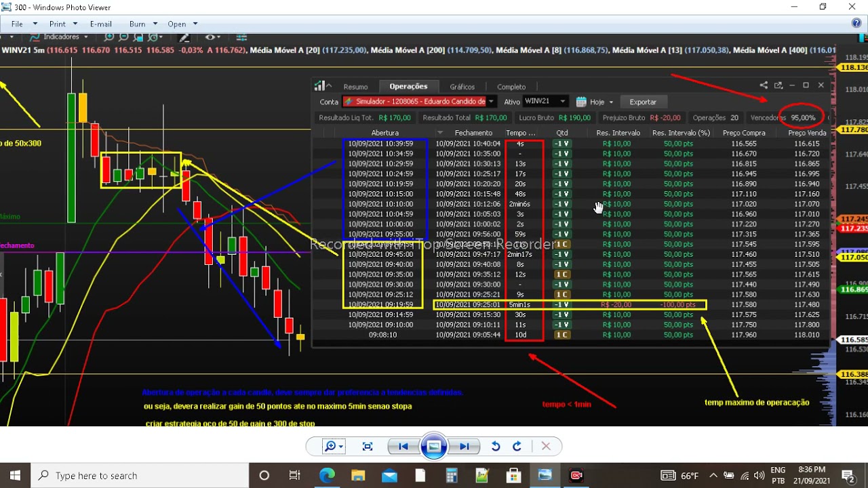Click the Qtd column header
The image size is (868, 488).
click(562, 133)
